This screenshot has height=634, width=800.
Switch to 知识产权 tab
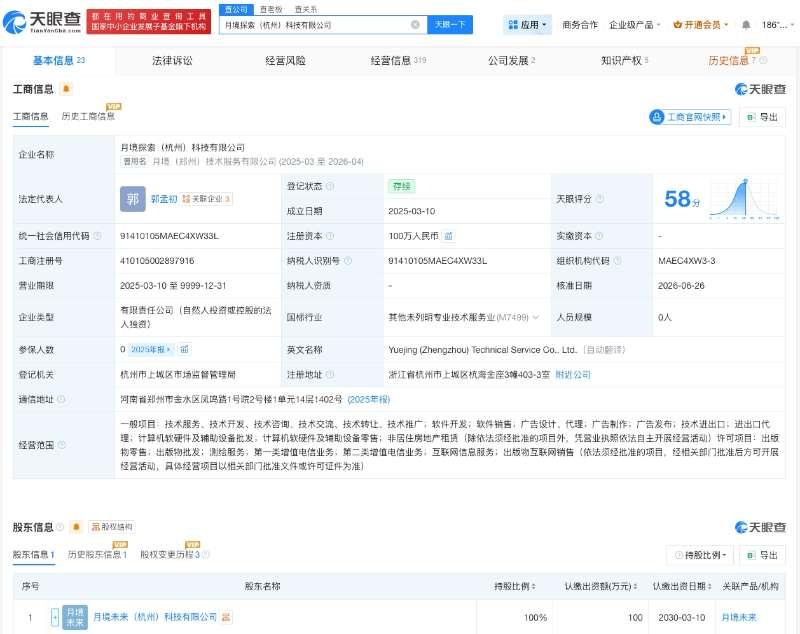624,60
